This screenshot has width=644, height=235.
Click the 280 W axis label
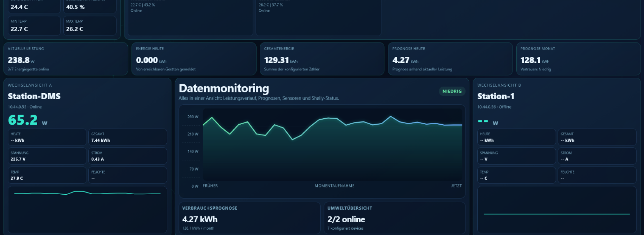(193, 117)
